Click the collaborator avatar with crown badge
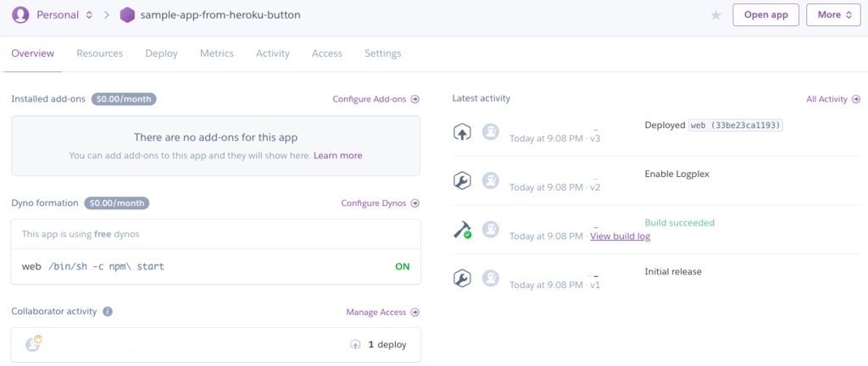Screen dimensions: 868x366 [x=33, y=343]
